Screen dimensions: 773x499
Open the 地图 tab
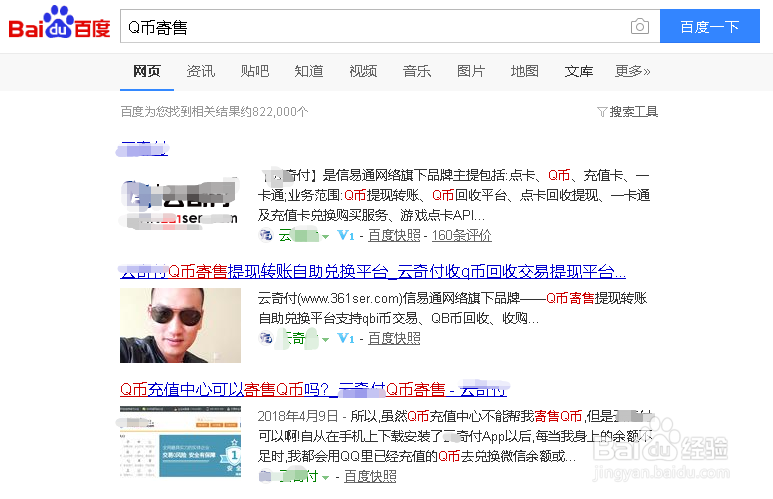tap(525, 71)
